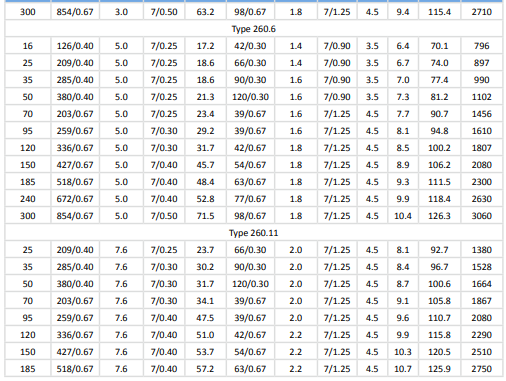Click the 81.2 cell
Viewport: 506px width, 381px height.
439,97
